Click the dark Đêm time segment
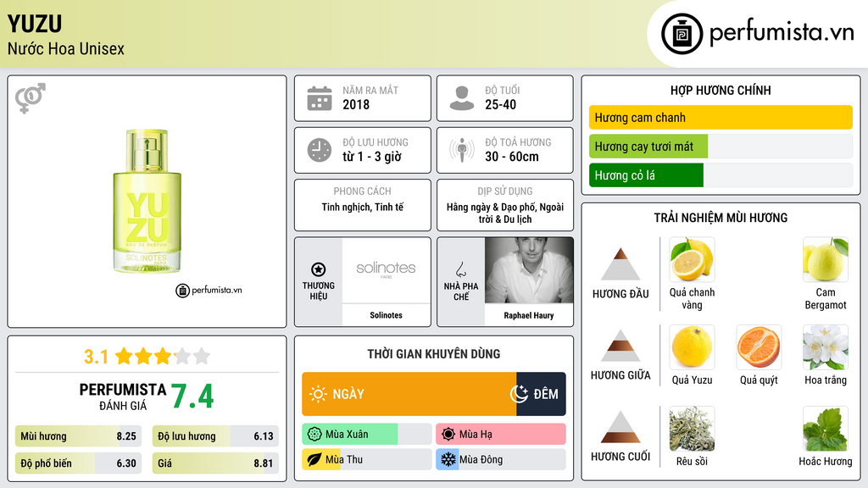The image size is (868, 488). tap(542, 394)
